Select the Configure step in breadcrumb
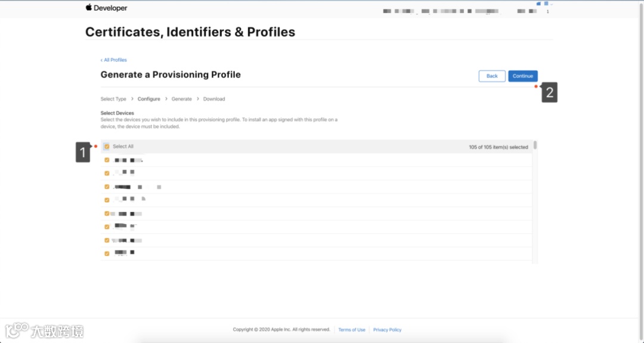Screen dimensions: 644x343 point(149,99)
